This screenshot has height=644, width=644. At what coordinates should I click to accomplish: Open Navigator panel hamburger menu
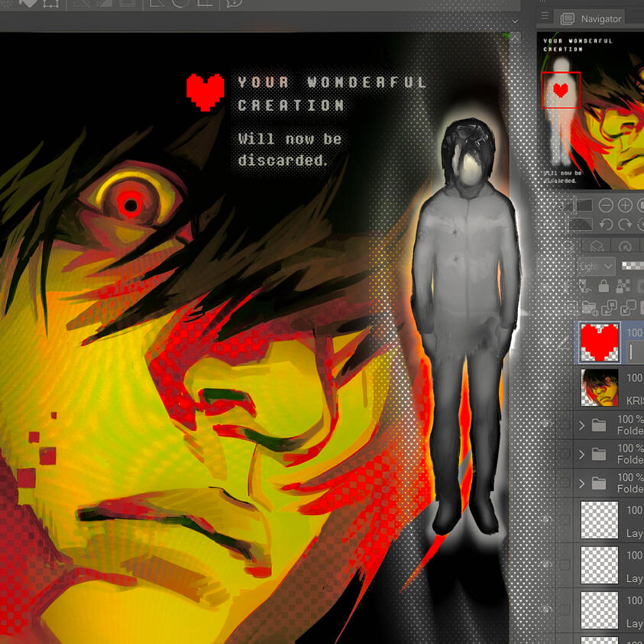coord(544,16)
